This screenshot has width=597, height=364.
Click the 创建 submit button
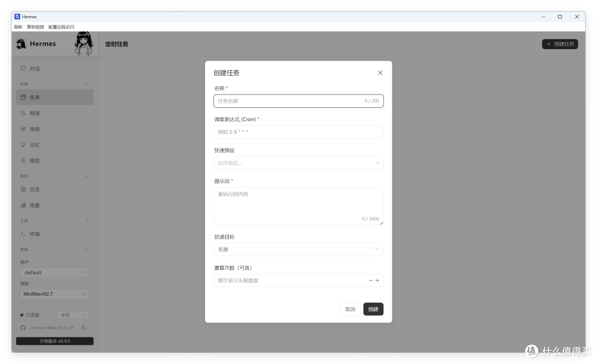tap(373, 309)
